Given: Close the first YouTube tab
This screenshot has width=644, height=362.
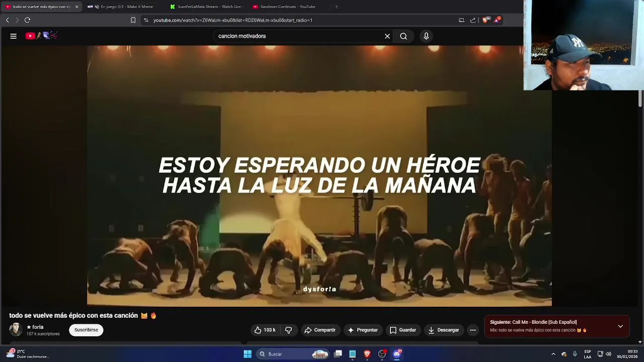Looking at the screenshot, I should point(76,7).
